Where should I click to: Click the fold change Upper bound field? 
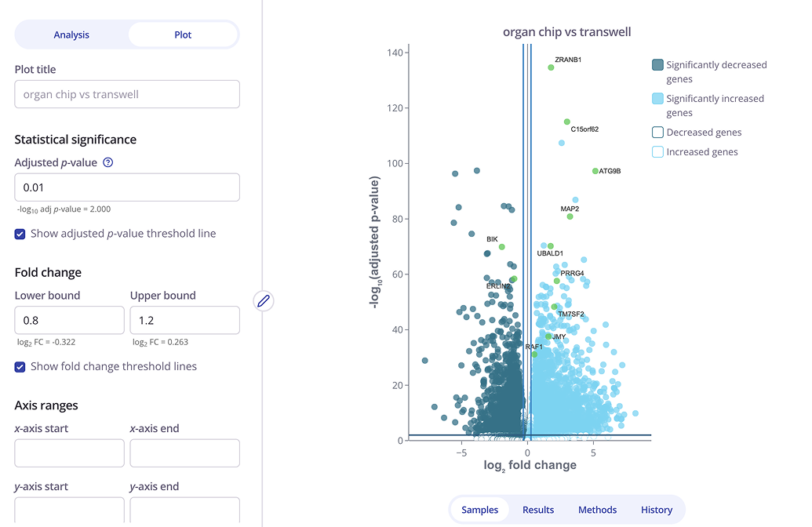184,320
